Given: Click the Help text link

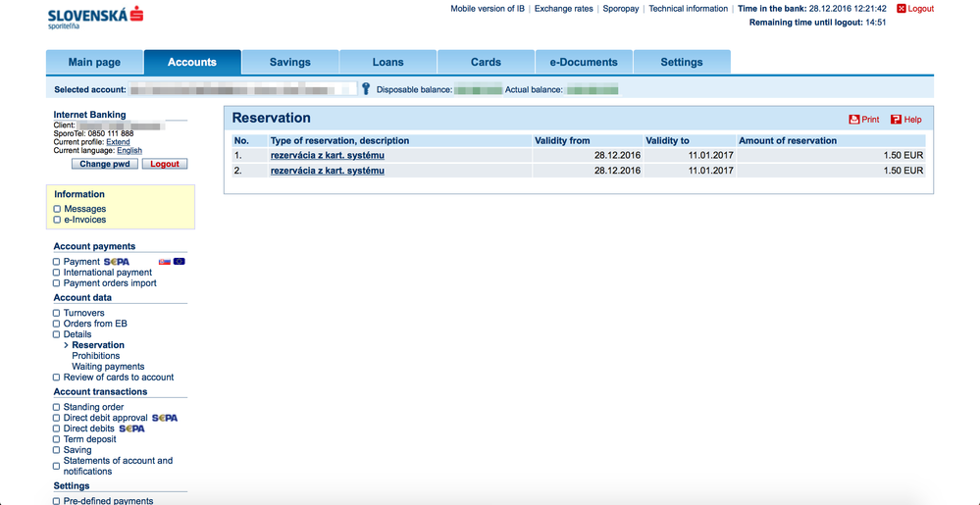Looking at the screenshot, I should (x=912, y=120).
